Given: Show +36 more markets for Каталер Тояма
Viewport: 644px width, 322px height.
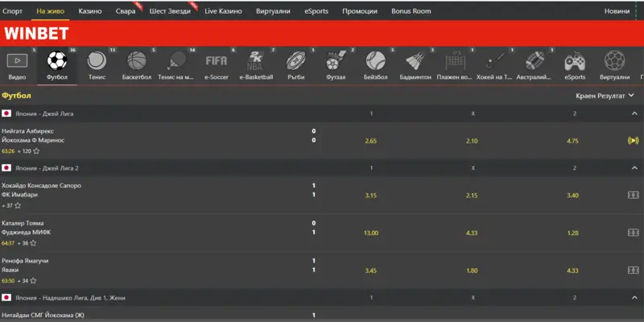Looking at the screenshot, I should tap(23, 243).
